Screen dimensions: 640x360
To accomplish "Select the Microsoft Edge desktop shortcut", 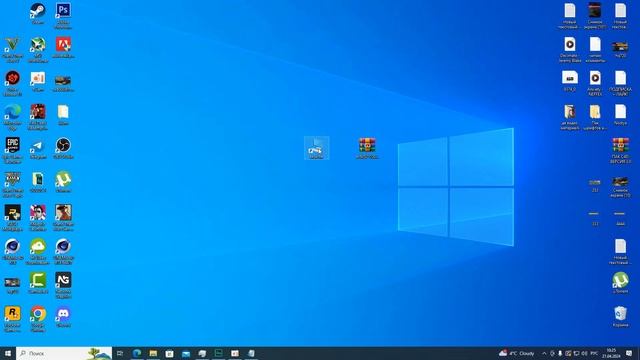I will [x=12, y=112].
